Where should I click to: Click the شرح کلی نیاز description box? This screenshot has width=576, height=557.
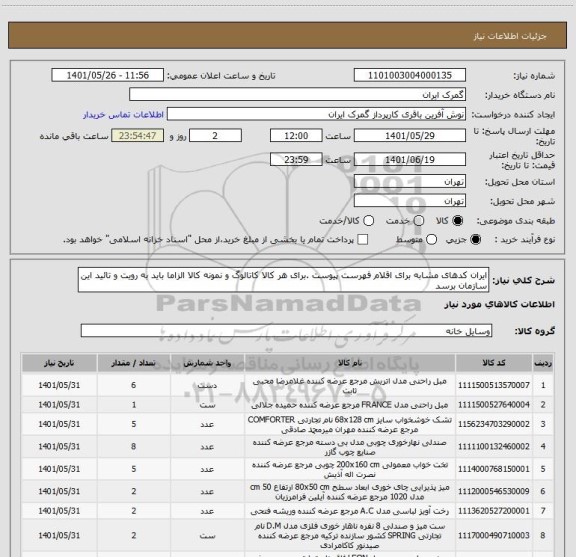click(284, 280)
